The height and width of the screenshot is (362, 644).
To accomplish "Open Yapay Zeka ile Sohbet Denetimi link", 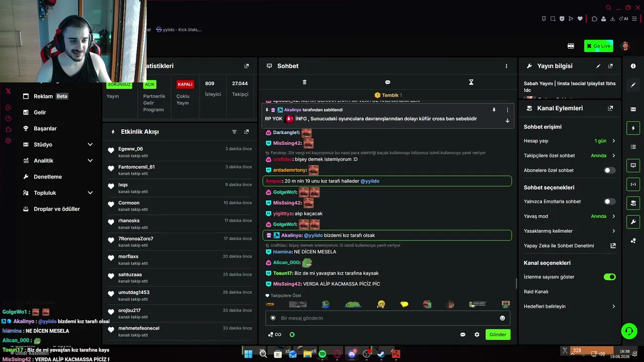I will (x=570, y=246).
